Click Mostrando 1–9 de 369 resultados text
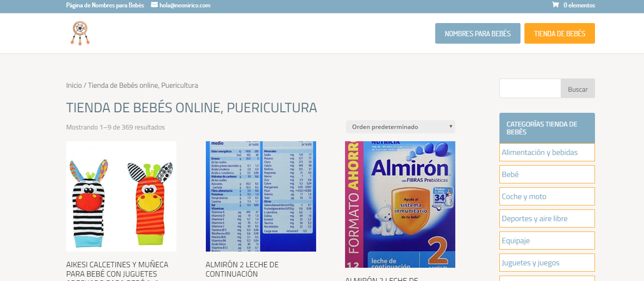Viewport: 644px width, 281px height. click(116, 127)
